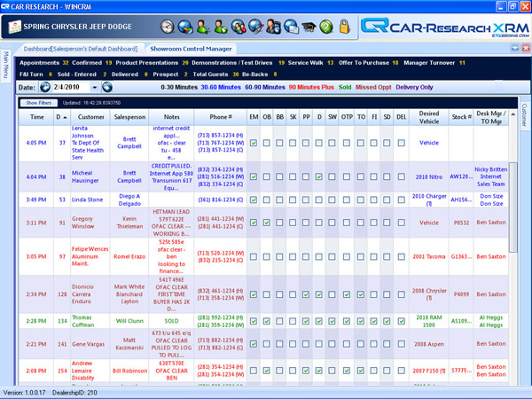Open the Main Menu side tab

coord(6,66)
